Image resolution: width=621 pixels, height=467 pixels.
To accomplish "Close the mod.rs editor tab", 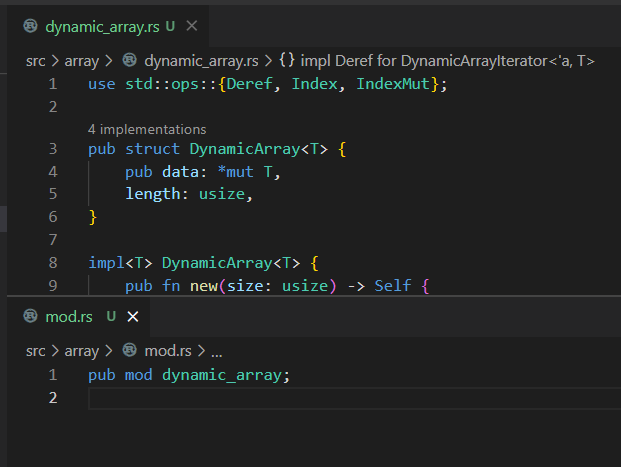I will pos(132,316).
